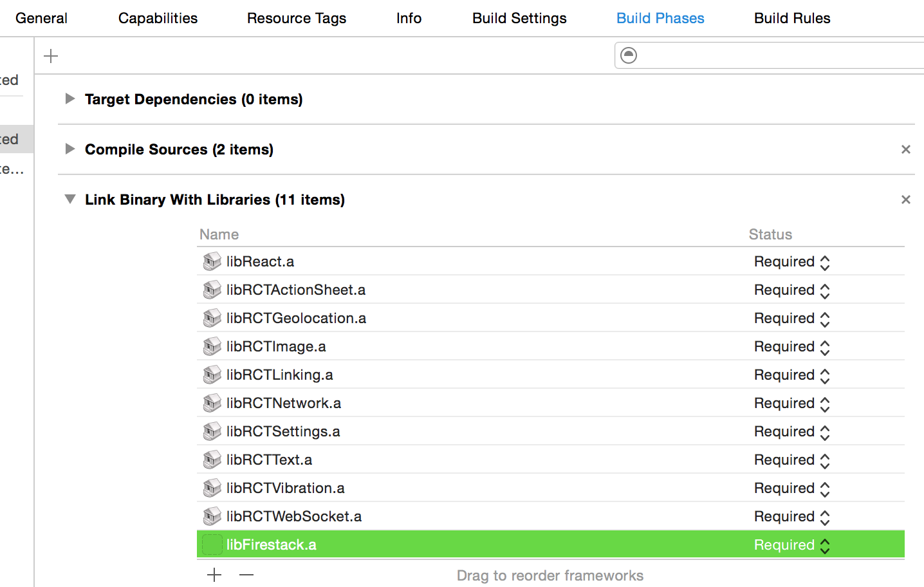Select the libRCTGeolocation.a library icon
Viewport: 924px width, 587px height.
coord(212,318)
